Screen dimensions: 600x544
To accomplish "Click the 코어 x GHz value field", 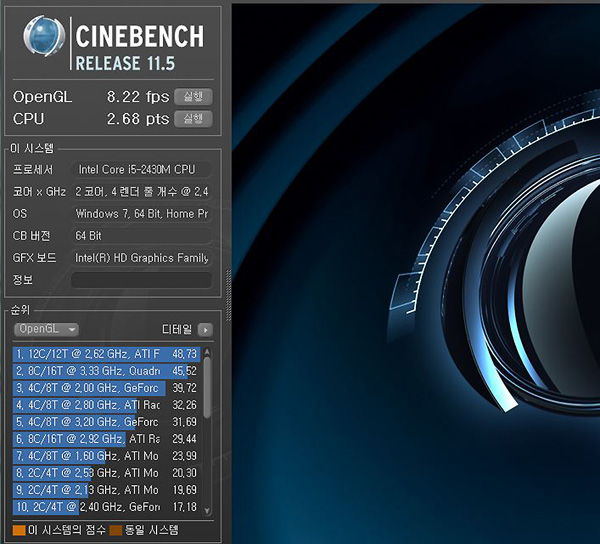I will coord(141,192).
